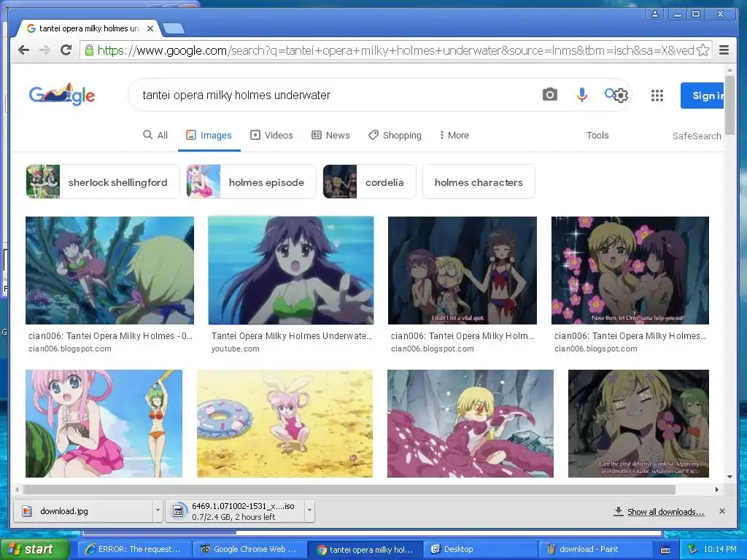Click the .iso download progress icon

pos(178,511)
